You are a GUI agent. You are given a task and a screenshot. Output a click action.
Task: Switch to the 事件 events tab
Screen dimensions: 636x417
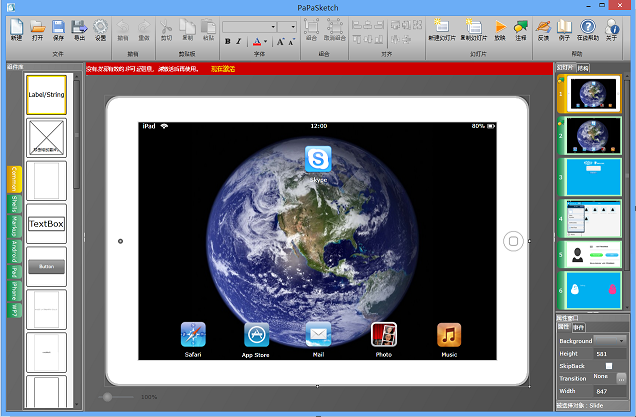click(579, 327)
